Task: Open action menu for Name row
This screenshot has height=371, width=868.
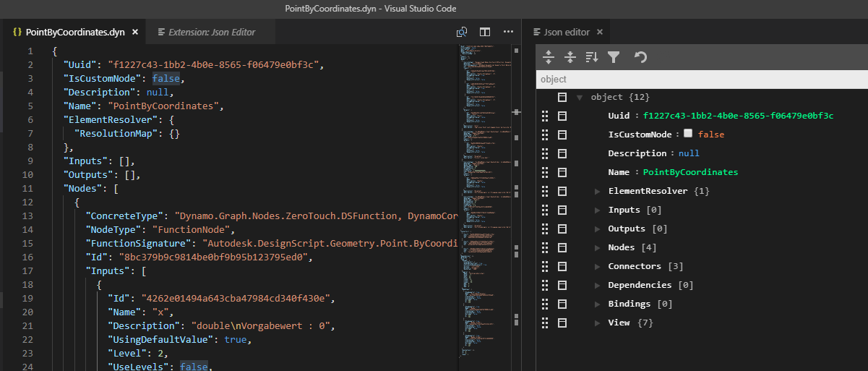Action: tap(562, 172)
